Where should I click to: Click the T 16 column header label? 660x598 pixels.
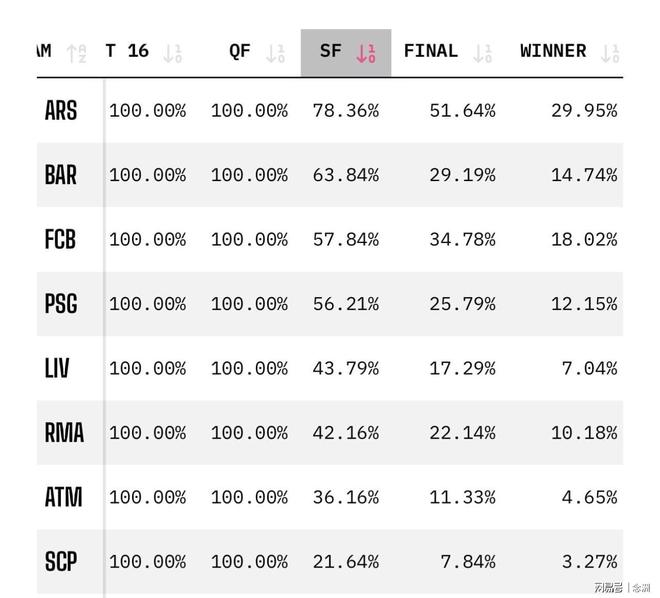[x=127, y=51]
